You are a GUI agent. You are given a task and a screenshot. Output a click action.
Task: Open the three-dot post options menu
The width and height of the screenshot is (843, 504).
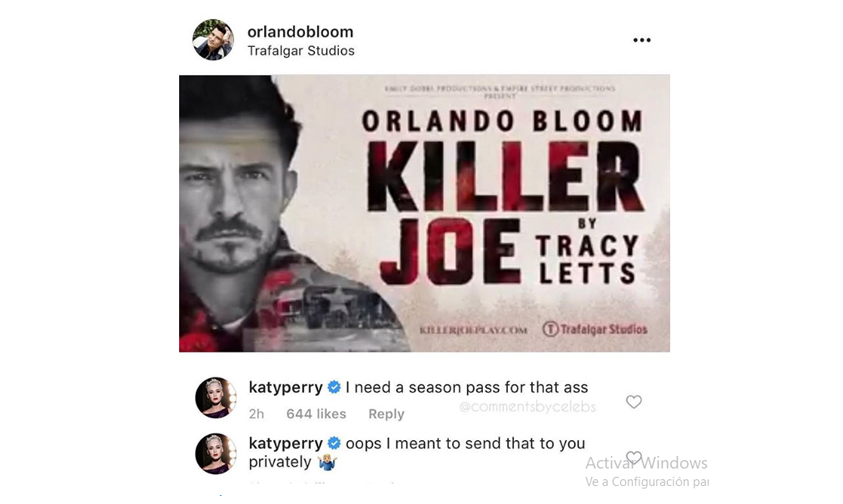coord(642,40)
